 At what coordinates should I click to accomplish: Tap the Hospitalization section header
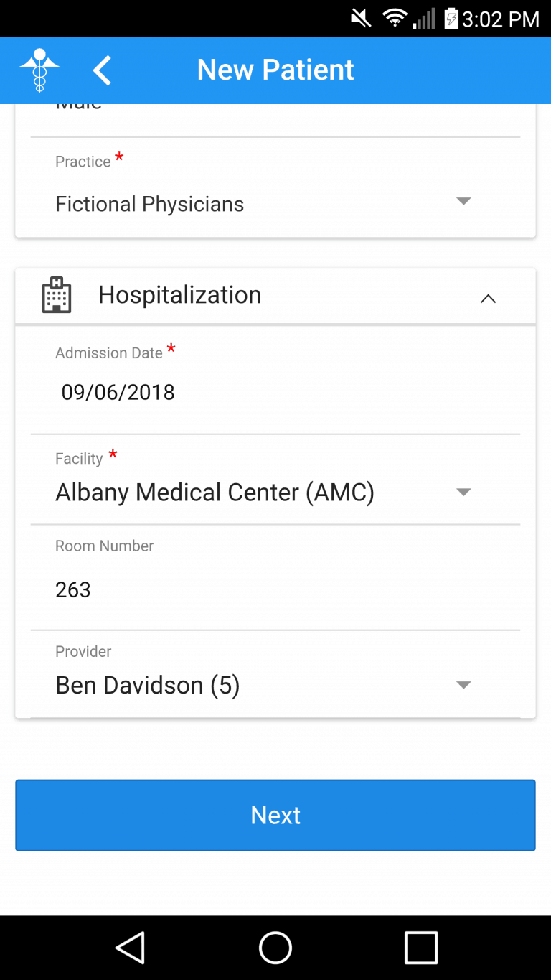click(x=179, y=295)
